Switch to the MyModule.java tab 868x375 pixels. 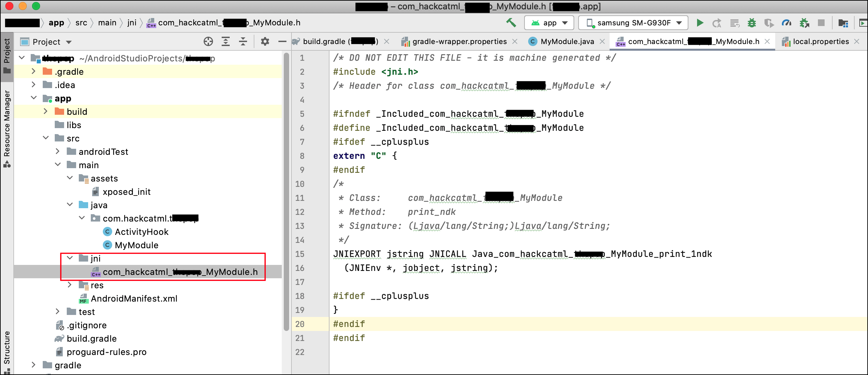567,42
